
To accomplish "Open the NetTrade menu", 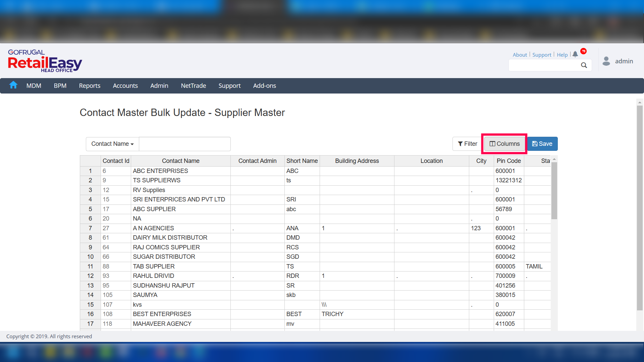I will tap(193, 86).
